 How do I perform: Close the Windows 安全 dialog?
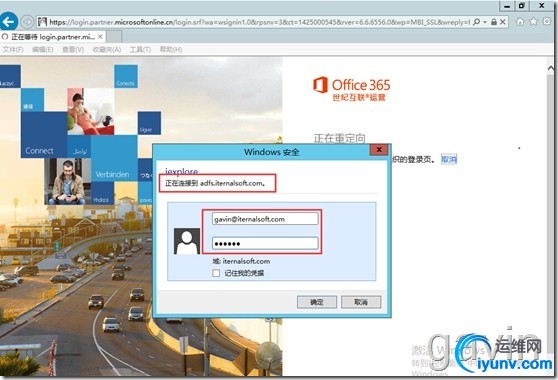pos(379,150)
